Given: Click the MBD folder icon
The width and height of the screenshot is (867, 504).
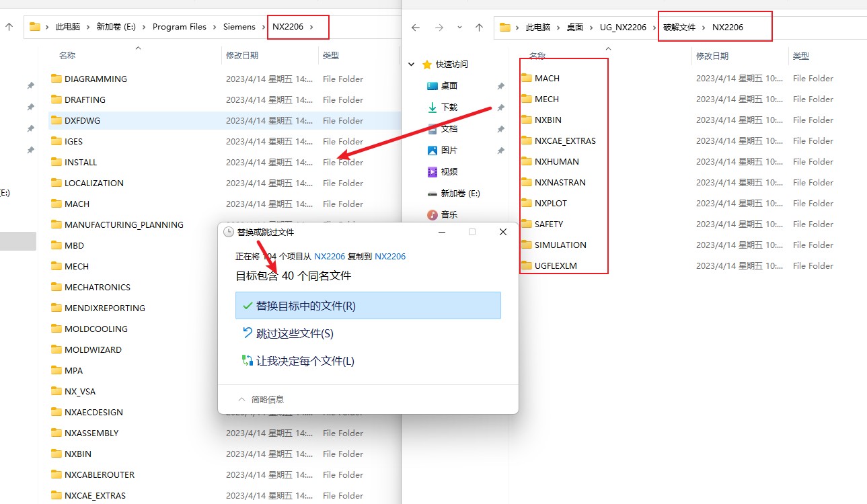Looking at the screenshot, I should click(56, 245).
